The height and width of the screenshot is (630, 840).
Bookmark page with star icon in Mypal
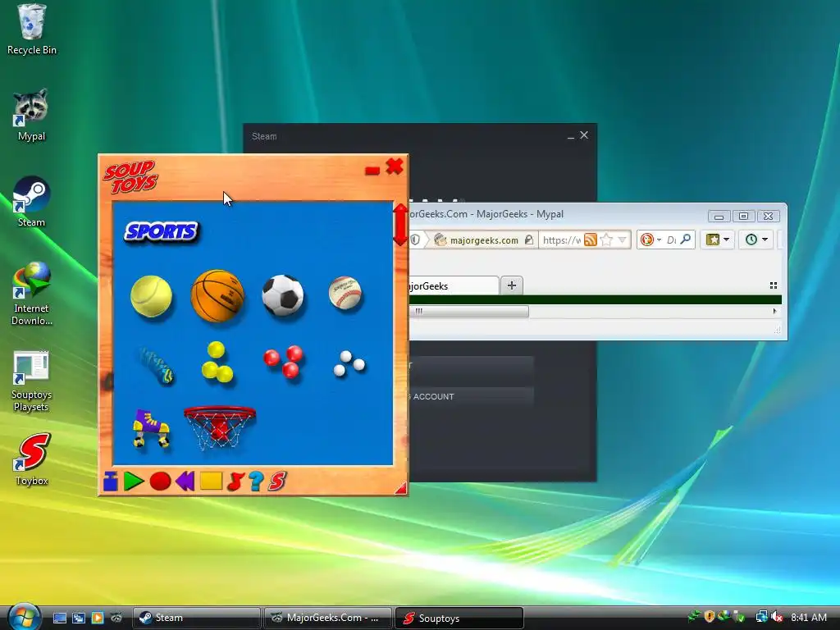tap(606, 240)
